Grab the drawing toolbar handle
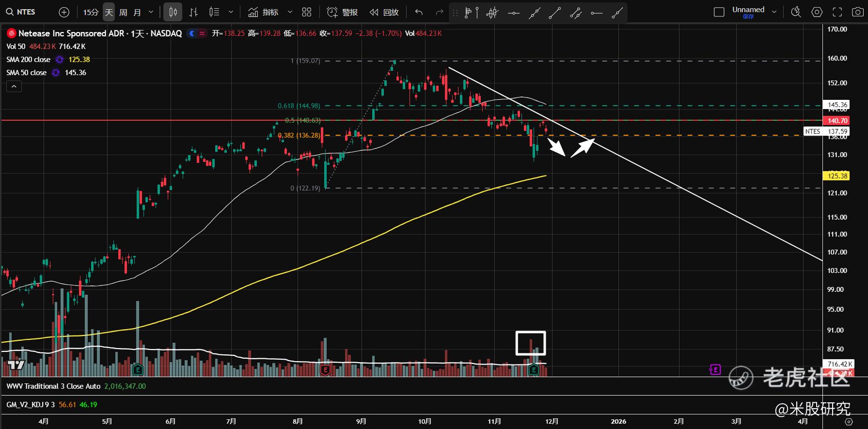Viewport: 868px width, 429px height. (x=455, y=13)
